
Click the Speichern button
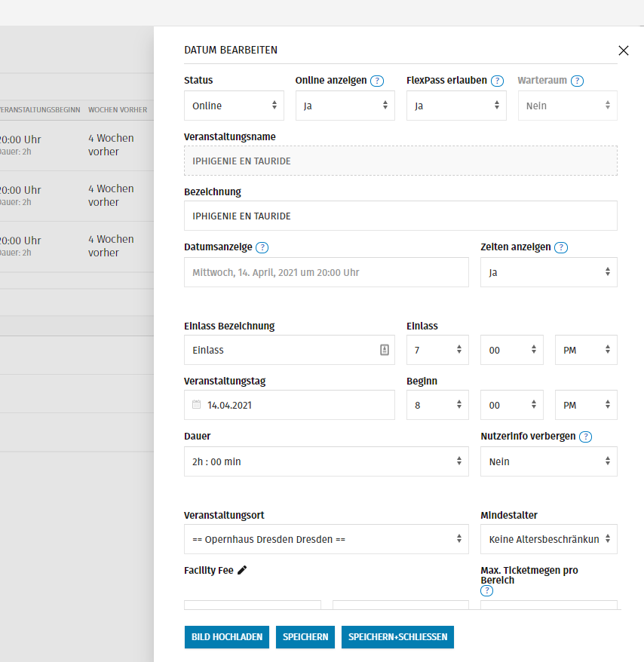305,637
